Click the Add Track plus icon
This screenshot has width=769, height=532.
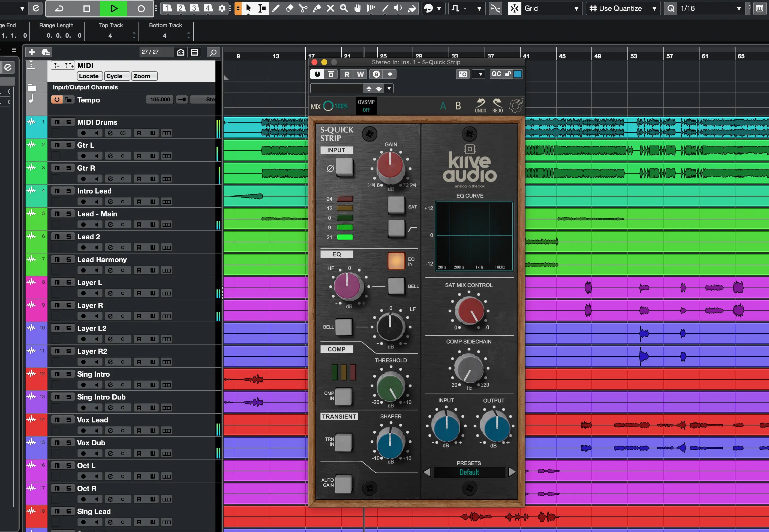(x=32, y=52)
